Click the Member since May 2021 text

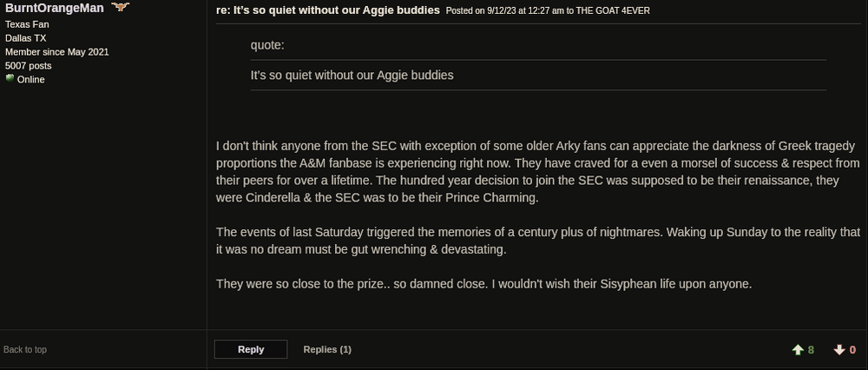tap(56, 52)
